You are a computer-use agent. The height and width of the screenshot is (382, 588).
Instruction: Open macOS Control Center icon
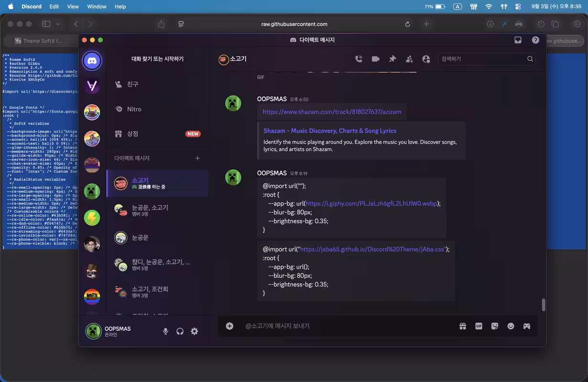click(x=519, y=7)
